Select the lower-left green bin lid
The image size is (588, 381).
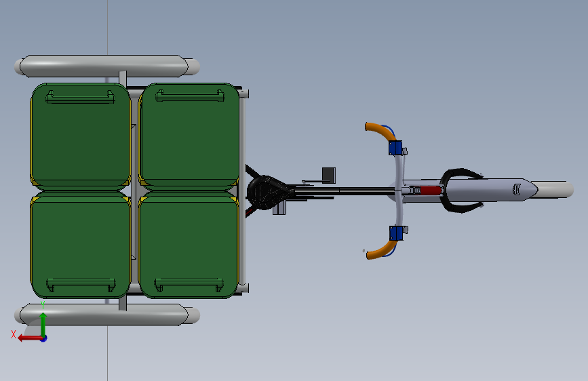[81, 245]
